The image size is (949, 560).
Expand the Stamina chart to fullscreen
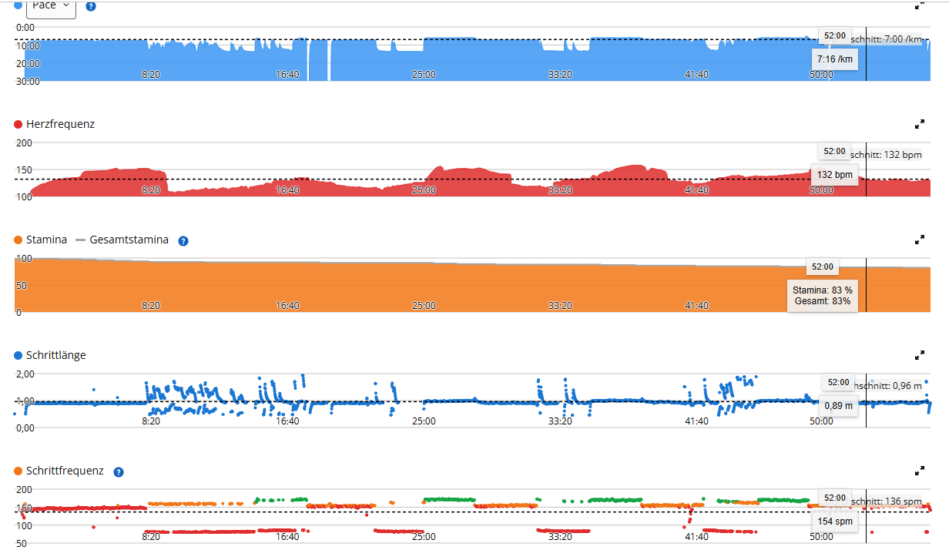pyautogui.click(x=919, y=240)
